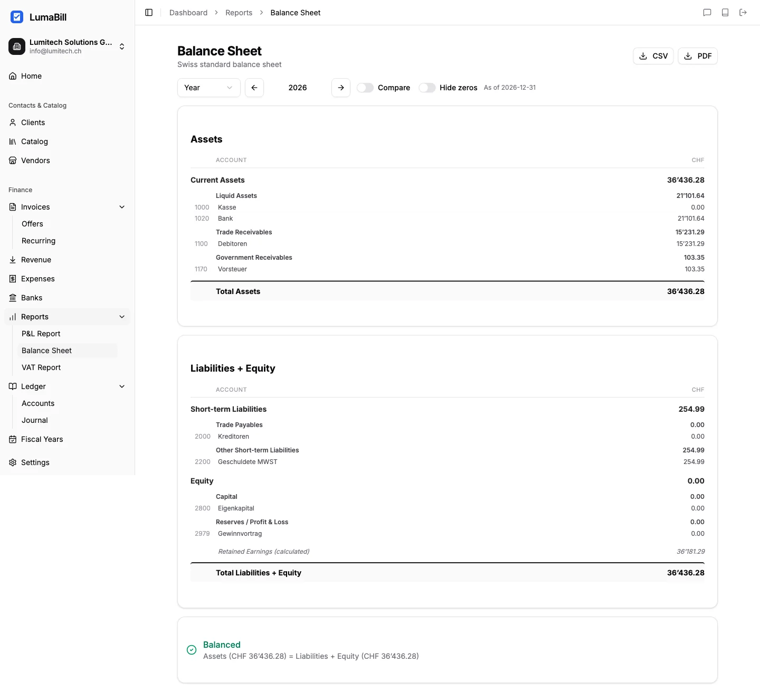Enable the Compare toggle

click(365, 88)
